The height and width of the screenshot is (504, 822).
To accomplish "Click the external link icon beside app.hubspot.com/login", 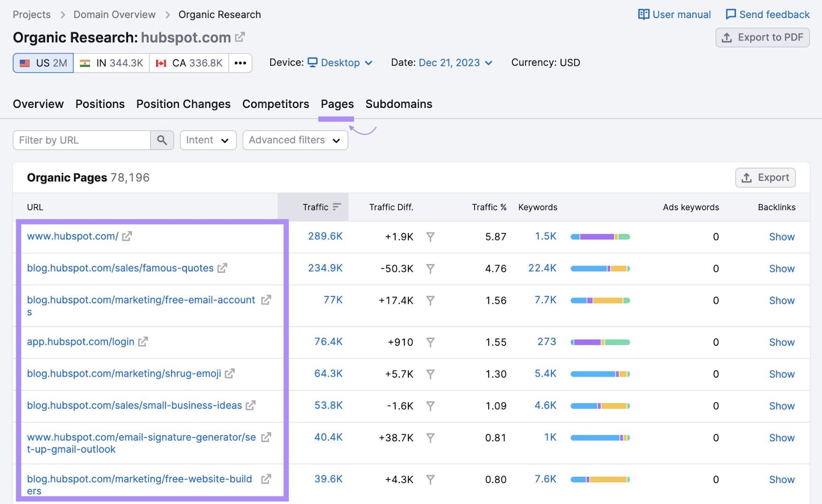I will [x=144, y=341].
